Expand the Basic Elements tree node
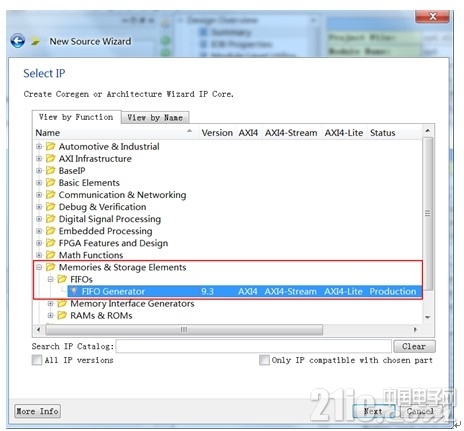This screenshot has height=431, width=464. (39, 183)
